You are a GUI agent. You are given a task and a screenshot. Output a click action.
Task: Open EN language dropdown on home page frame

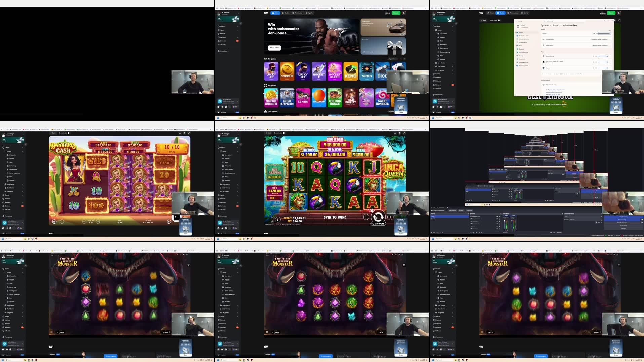pyautogui.click(x=235, y=107)
